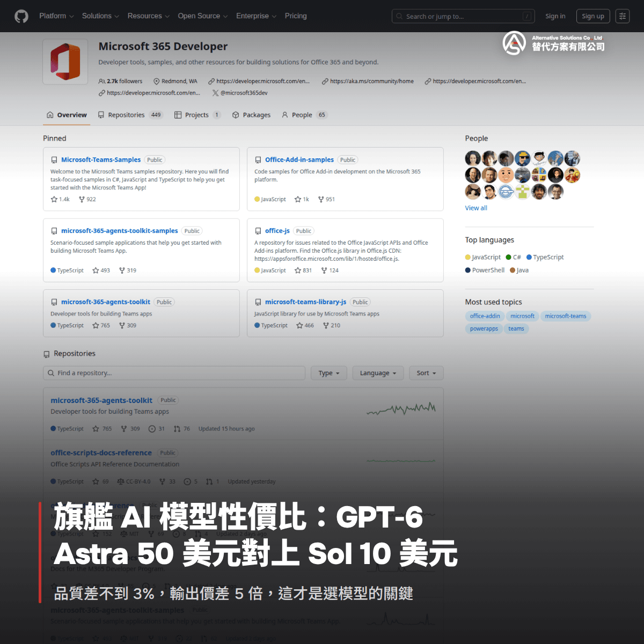This screenshot has width=644, height=644.
Task: Open the Pricing page link
Action: [296, 16]
